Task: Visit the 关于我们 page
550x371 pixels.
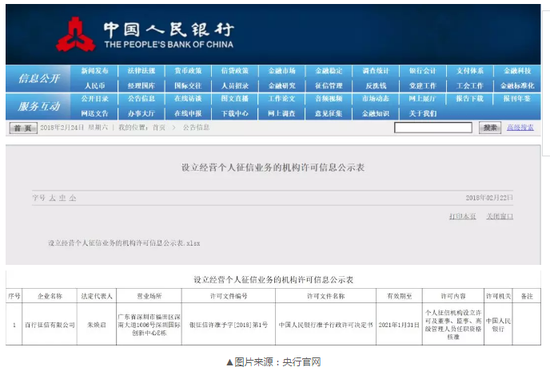Action: pos(423,114)
